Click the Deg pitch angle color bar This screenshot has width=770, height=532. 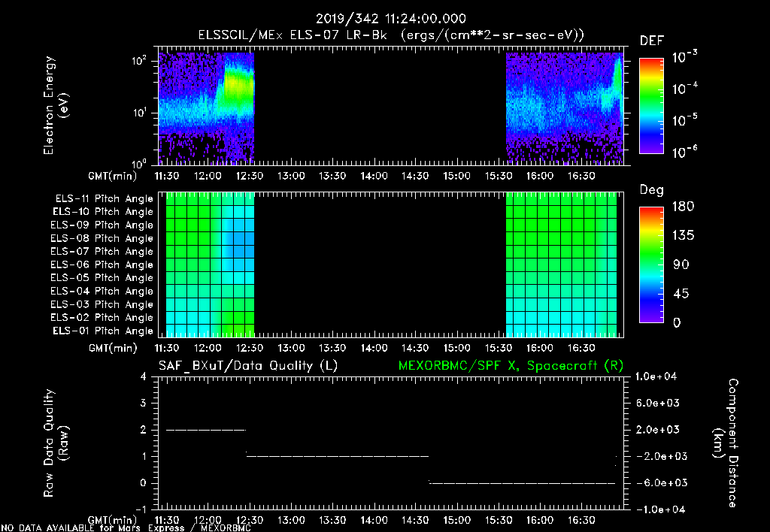[651, 264]
